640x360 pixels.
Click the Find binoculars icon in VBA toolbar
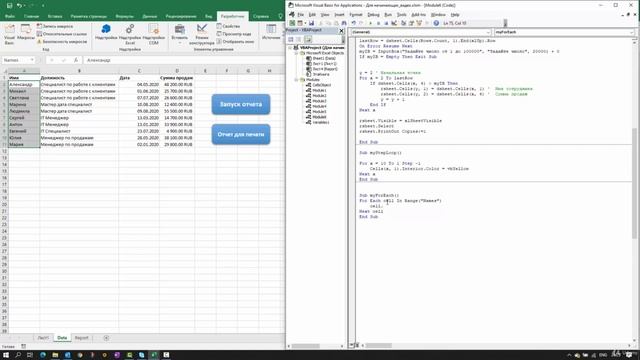[344, 23]
